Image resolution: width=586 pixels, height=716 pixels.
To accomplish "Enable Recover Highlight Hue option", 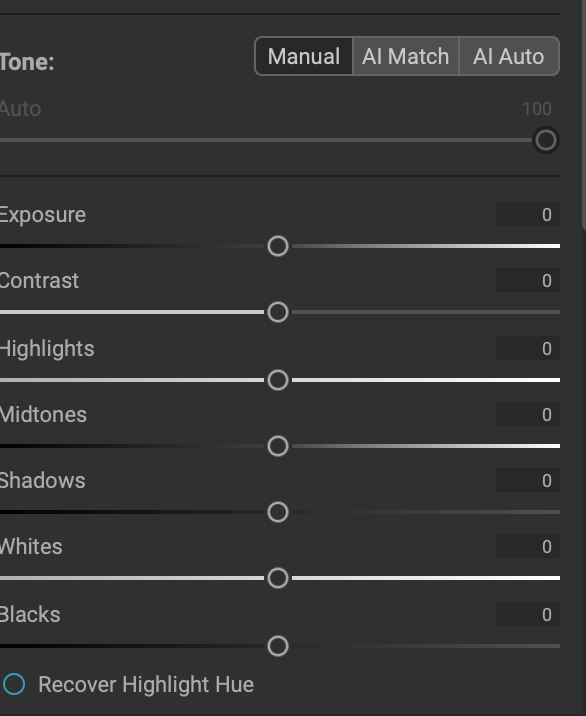I will pyautogui.click(x=14, y=684).
